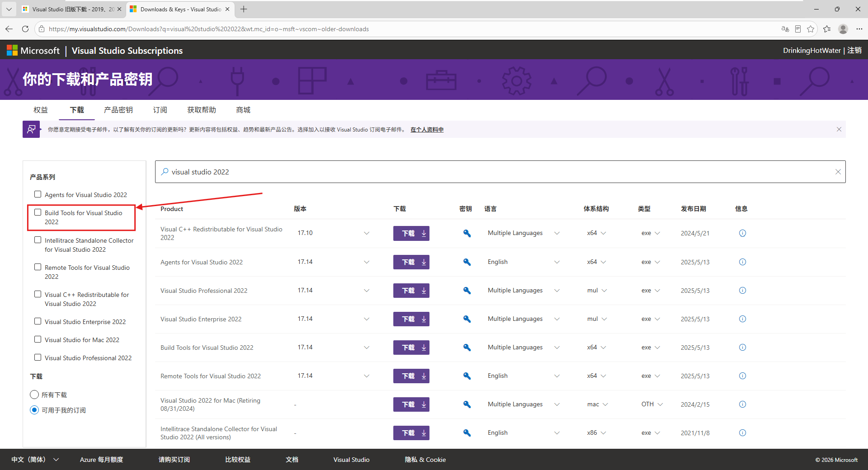
Task: Download Visual Studio Enterprise 2022
Action: [411, 319]
